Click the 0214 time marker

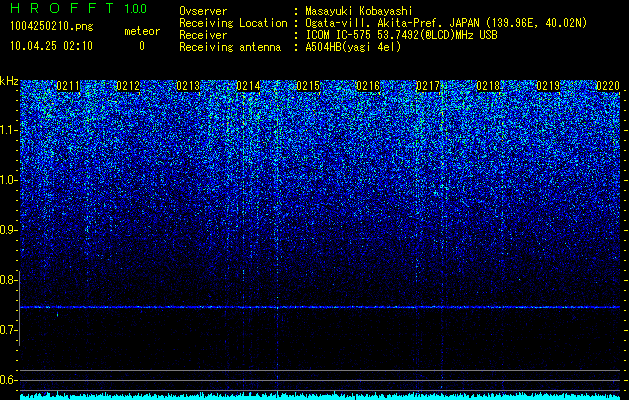coord(248,86)
